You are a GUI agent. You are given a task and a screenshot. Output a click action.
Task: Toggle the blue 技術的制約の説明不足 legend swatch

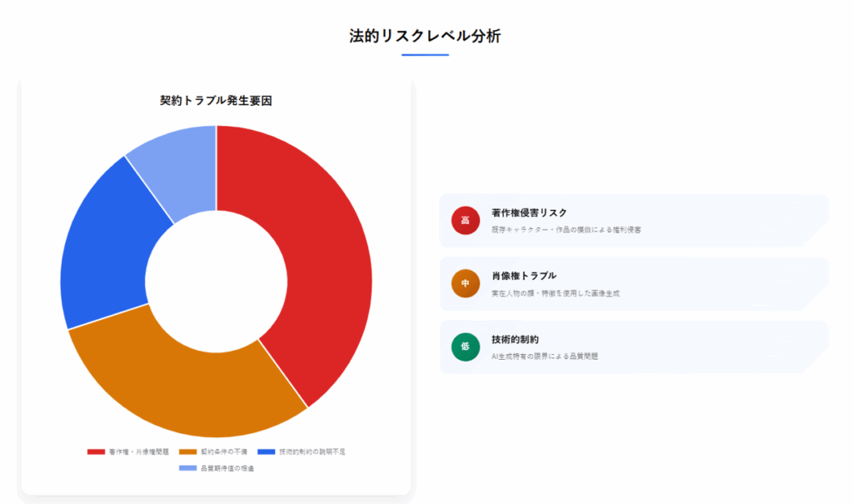click(266, 452)
